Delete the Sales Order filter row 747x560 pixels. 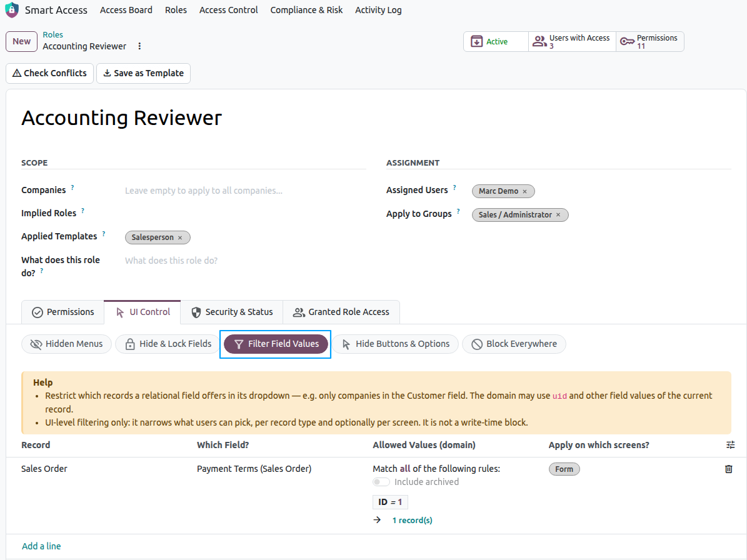point(728,469)
